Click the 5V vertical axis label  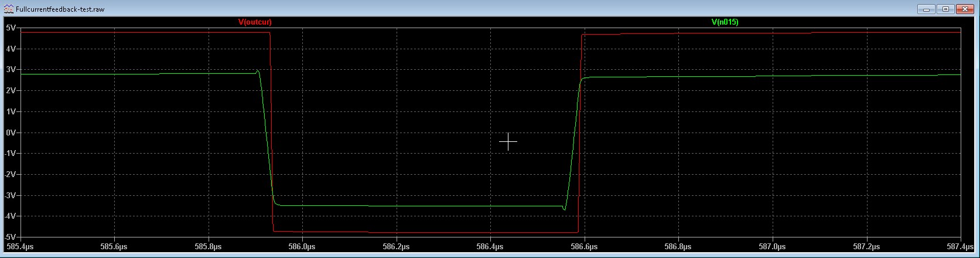11,28
